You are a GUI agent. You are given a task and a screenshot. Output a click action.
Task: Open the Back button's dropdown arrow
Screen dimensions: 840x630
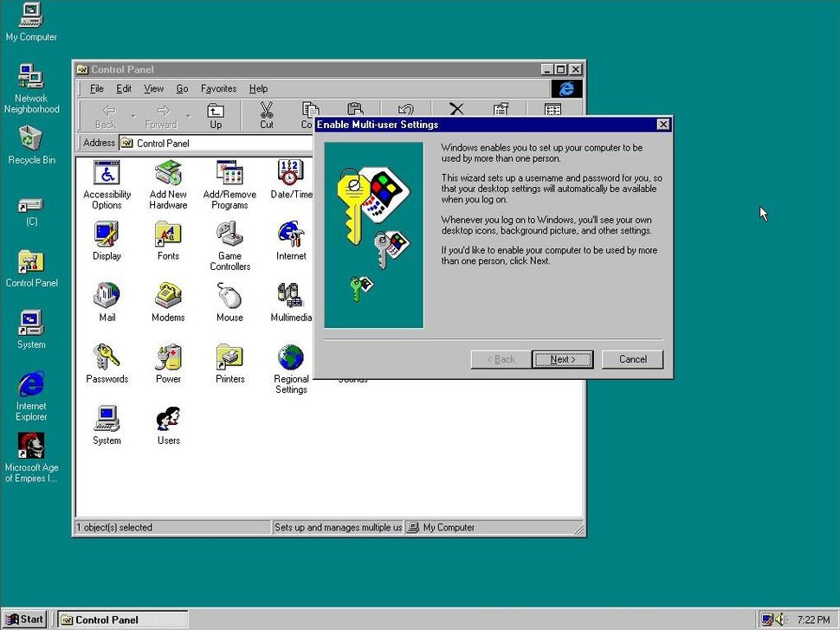point(132,115)
